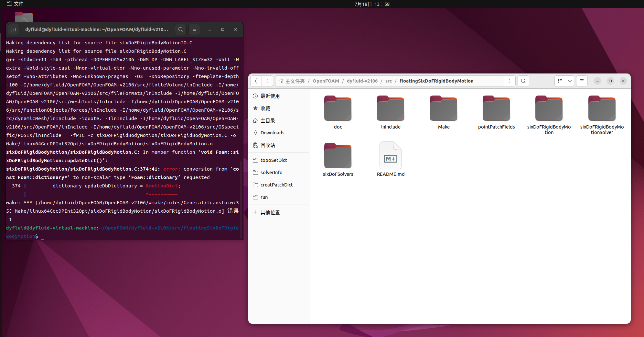Open the path bar three-dot menu

point(510,81)
